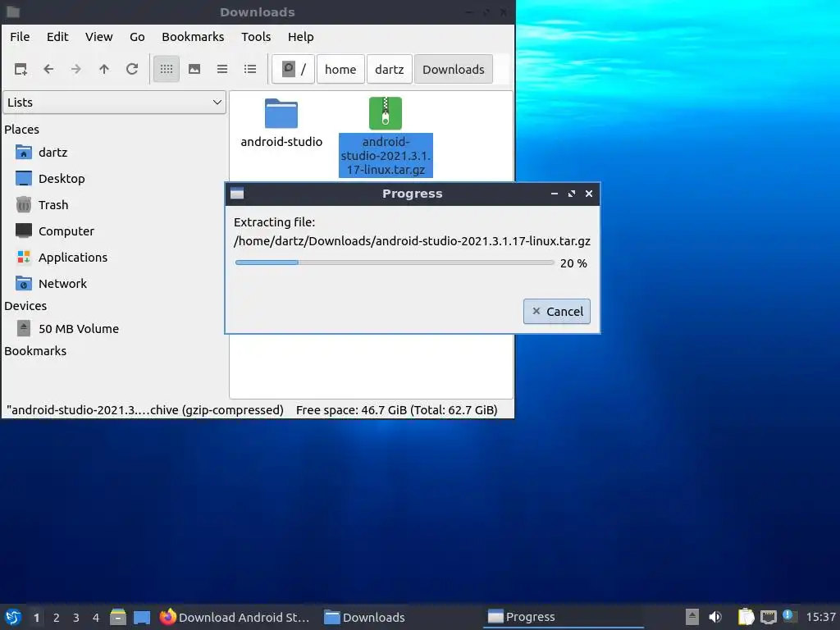Click the dartz path button
The height and width of the screenshot is (630, 840).
(390, 69)
